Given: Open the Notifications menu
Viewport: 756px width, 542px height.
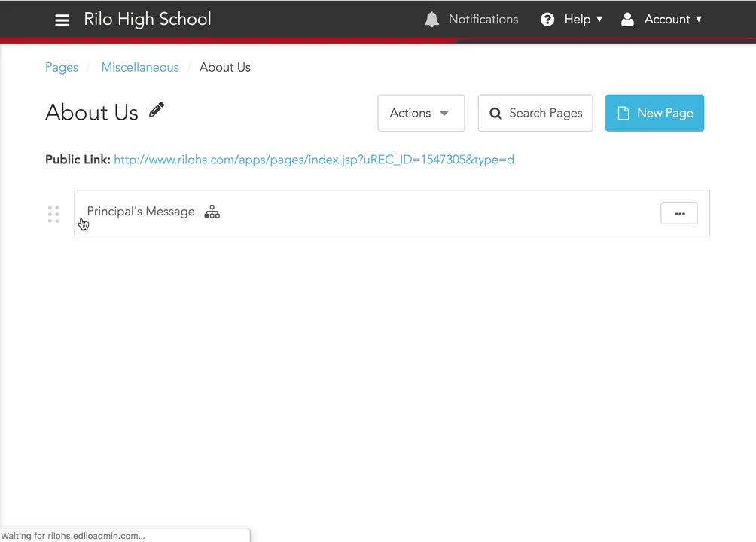Looking at the screenshot, I should click(471, 19).
